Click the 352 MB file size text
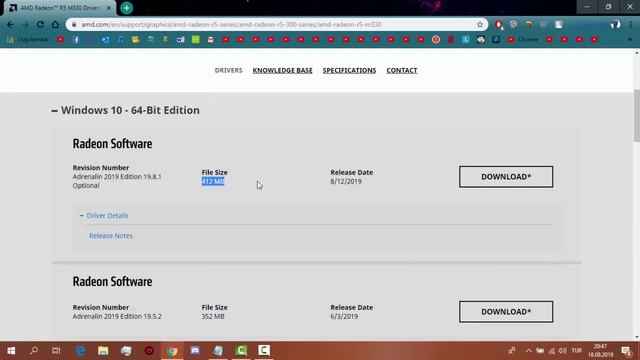The image size is (640, 360). 213,316
